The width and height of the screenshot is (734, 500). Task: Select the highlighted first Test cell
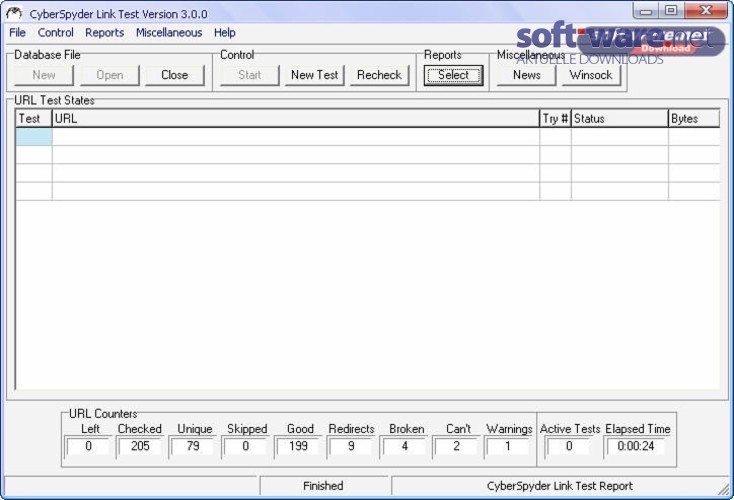point(34,137)
